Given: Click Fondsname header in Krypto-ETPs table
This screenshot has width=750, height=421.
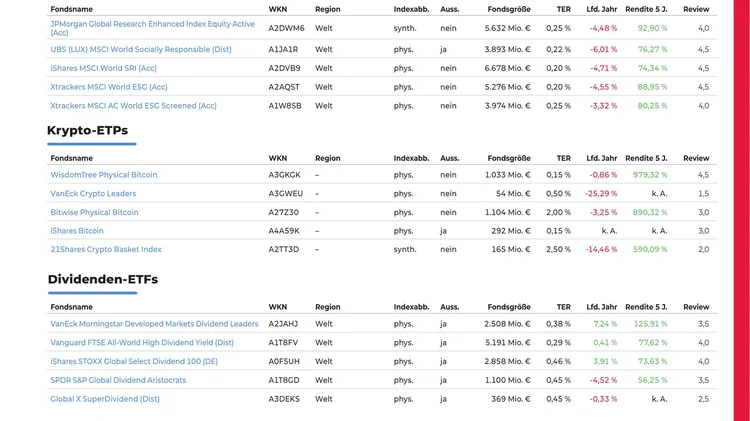Looking at the screenshot, I should pyautogui.click(x=71, y=158).
